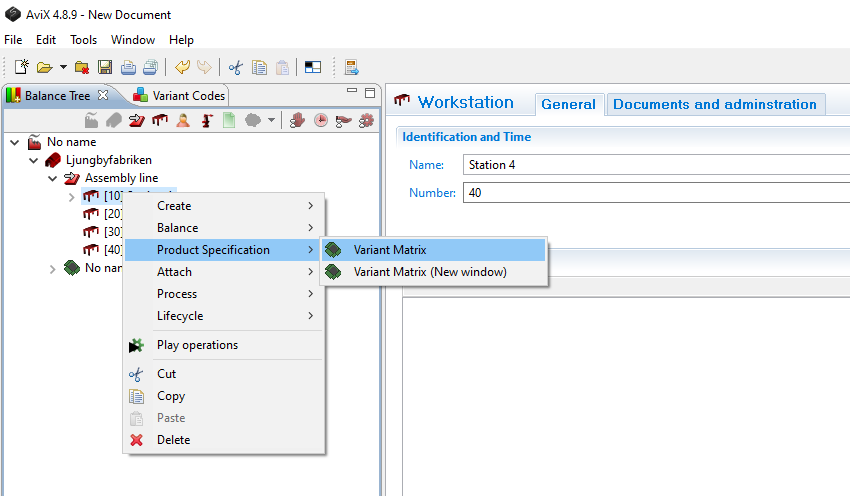The image size is (850, 496).
Task: Click the red clock icon in tree toolbar
Action: [321, 121]
